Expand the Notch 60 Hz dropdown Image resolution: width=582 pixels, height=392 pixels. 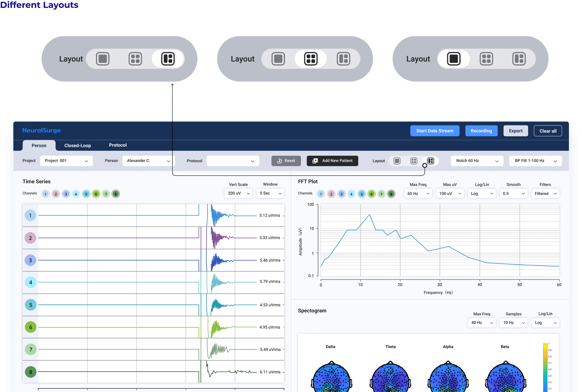(477, 161)
